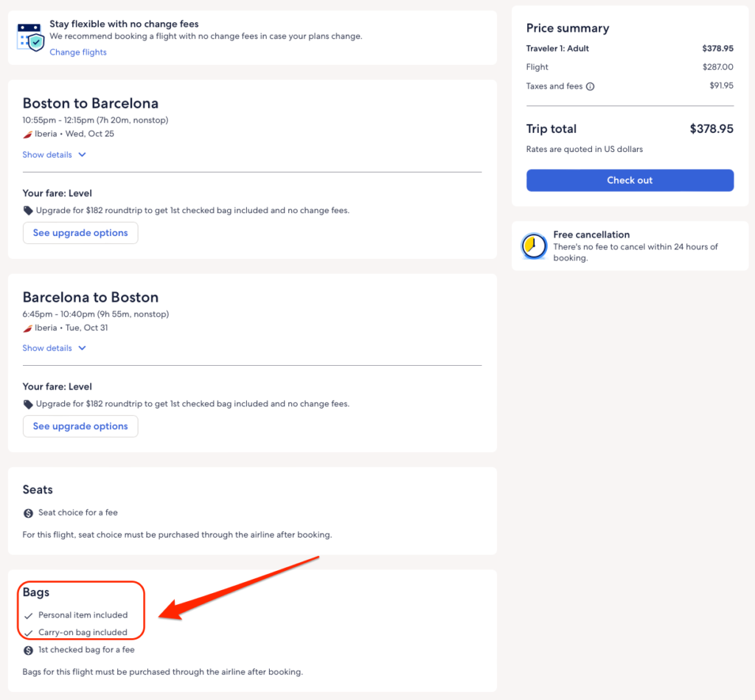Click the chevron arrow beside first Show details
Viewport: 755px width, 700px height.
(x=82, y=155)
